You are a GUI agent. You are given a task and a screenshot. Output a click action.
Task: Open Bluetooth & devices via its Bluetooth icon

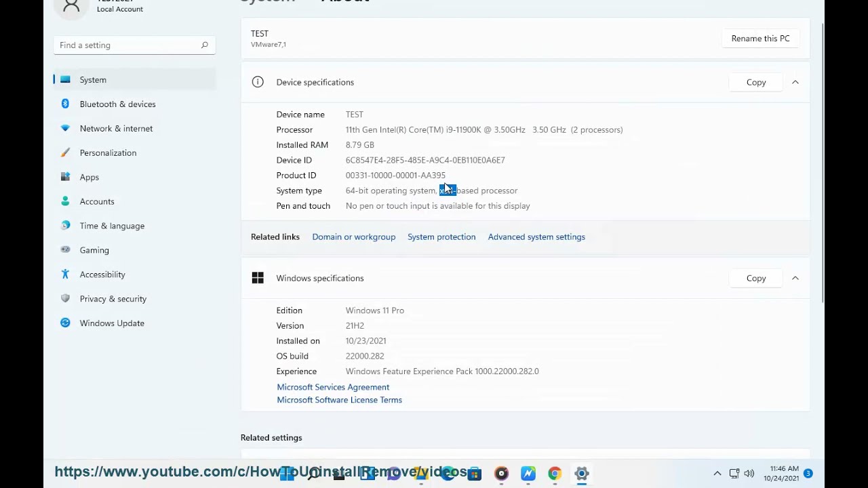pyautogui.click(x=65, y=104)
